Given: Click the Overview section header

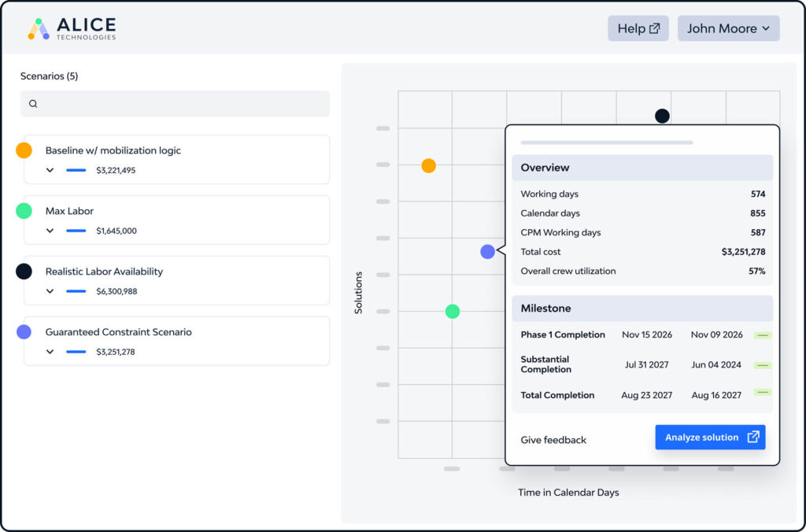Looking at the screenshot, I should point(642,167).
